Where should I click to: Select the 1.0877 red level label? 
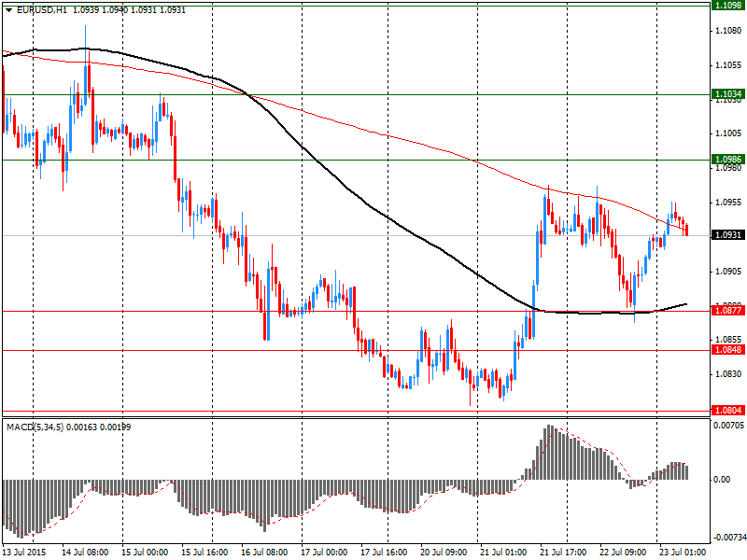728,311
